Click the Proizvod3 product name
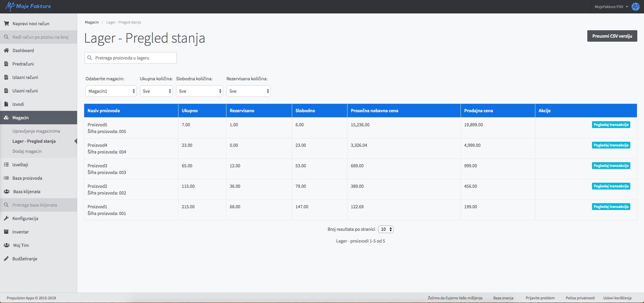 97,166
